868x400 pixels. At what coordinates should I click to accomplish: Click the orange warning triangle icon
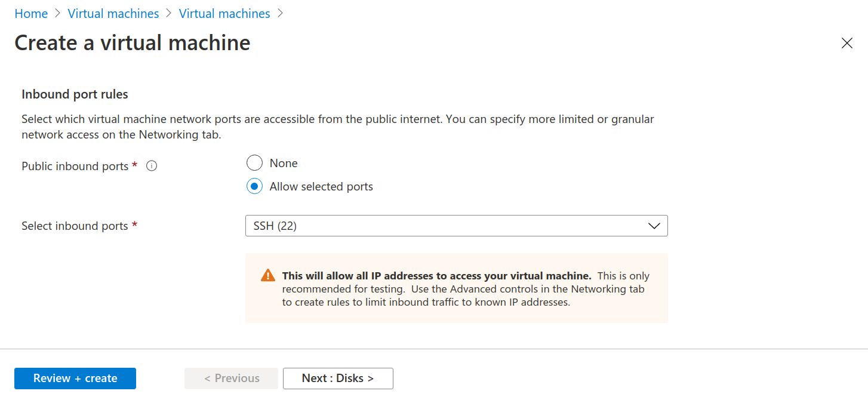268,276
